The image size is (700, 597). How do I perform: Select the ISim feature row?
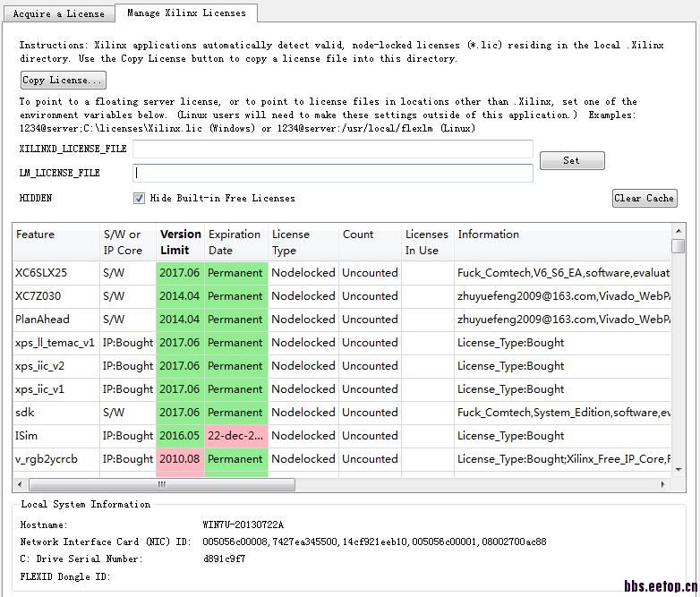coord(342,435)
